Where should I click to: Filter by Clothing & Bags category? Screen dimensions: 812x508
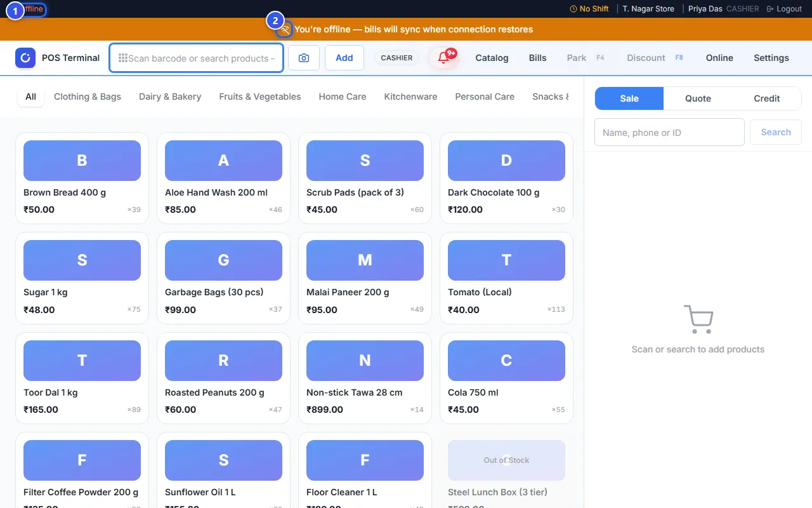(x=88, y=97)
